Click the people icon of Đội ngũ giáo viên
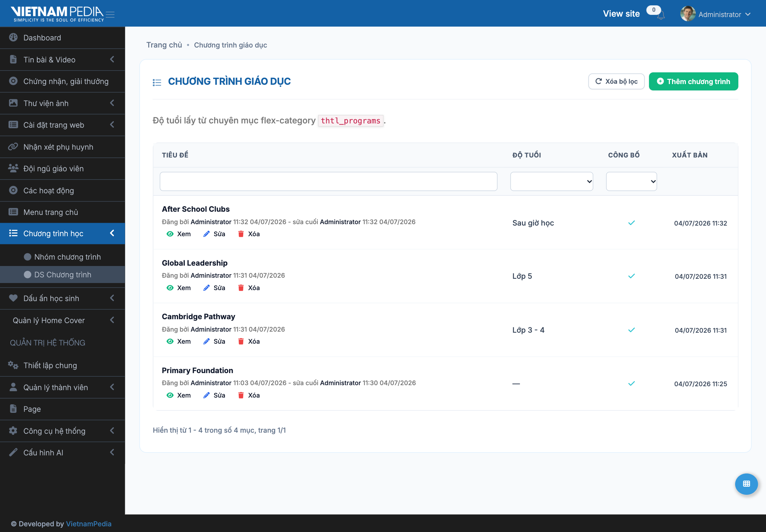The height and width of the screenshot is (532, 766). point(13,168)
